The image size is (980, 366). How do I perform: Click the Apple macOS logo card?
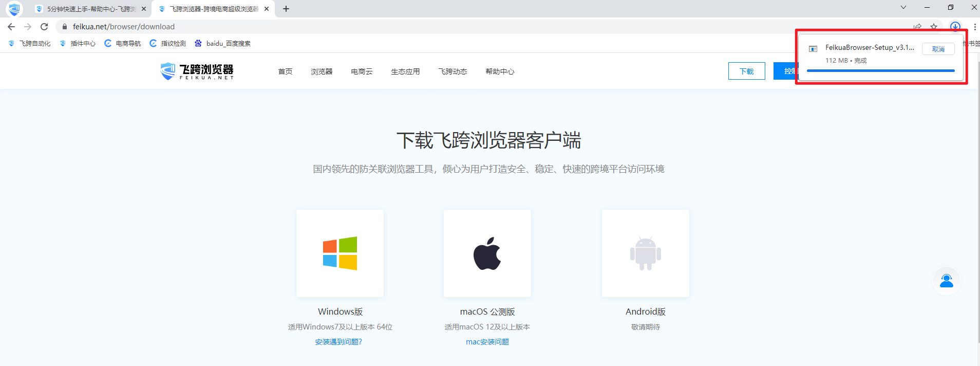[487, 253]
